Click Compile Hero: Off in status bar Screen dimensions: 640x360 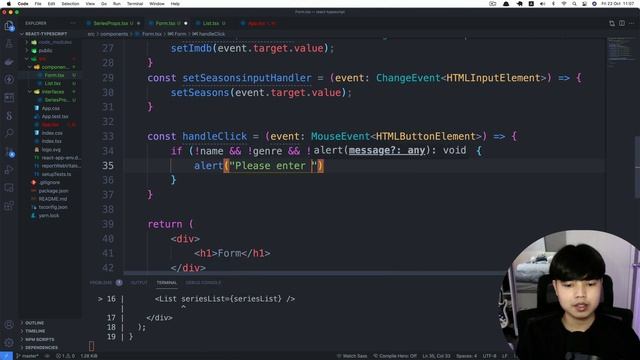395,356
